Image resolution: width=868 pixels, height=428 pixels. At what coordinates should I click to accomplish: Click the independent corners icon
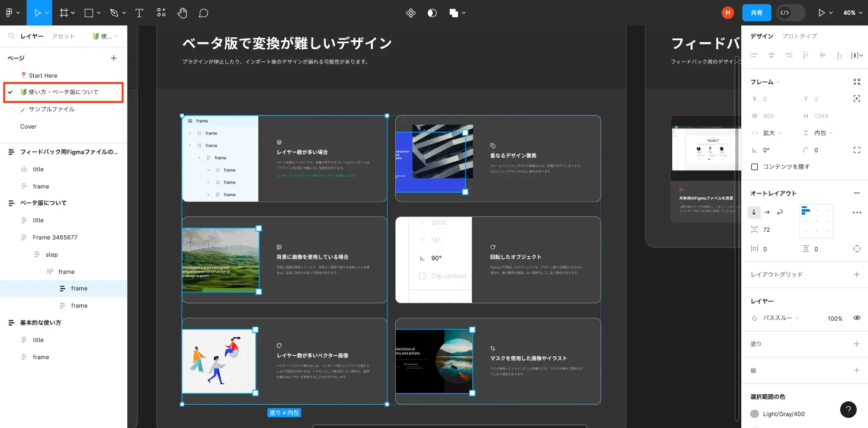pos(857,150)
